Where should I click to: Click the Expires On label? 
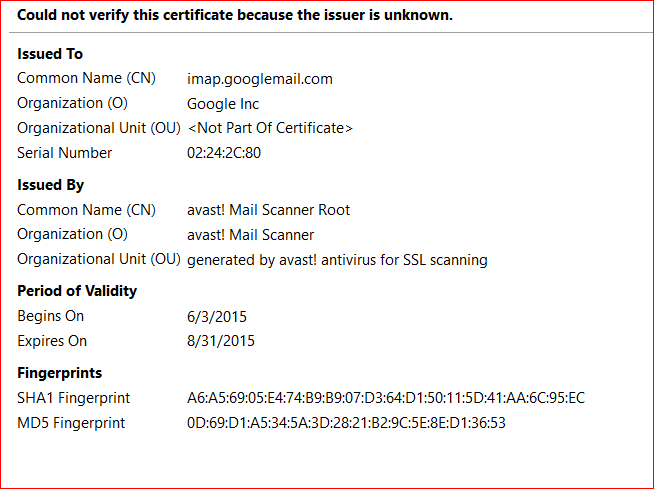(52, 341)
